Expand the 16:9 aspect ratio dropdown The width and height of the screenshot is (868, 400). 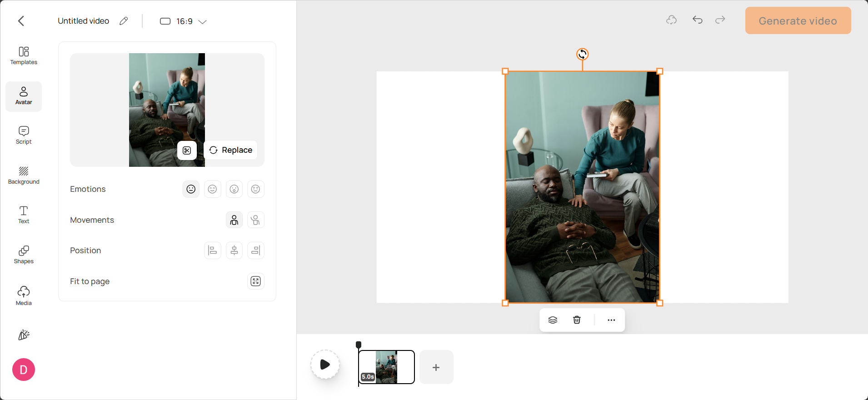coord(184,21)
